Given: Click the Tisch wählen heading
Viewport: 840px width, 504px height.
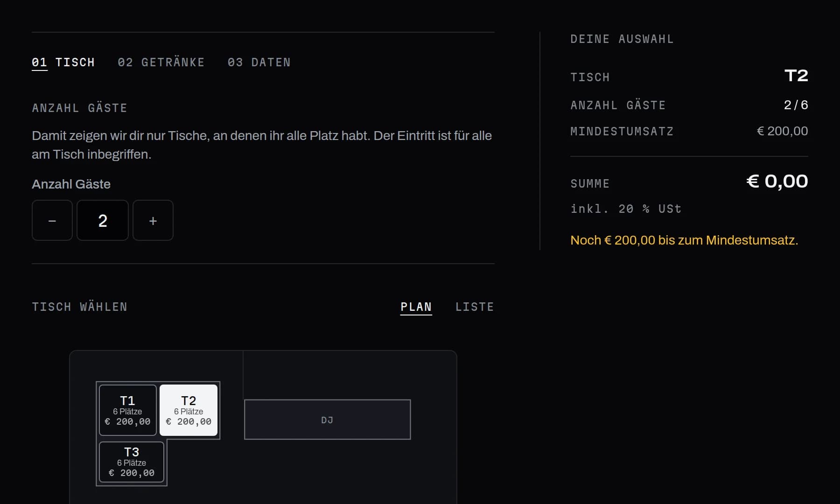Looking at the screenshot, I should click(80, 307).
